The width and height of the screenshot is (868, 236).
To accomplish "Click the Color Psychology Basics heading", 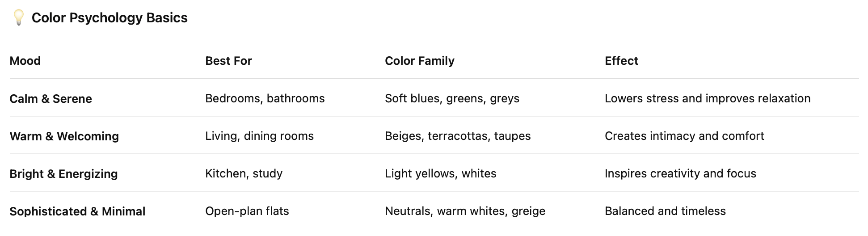I will tap(110, 18).
